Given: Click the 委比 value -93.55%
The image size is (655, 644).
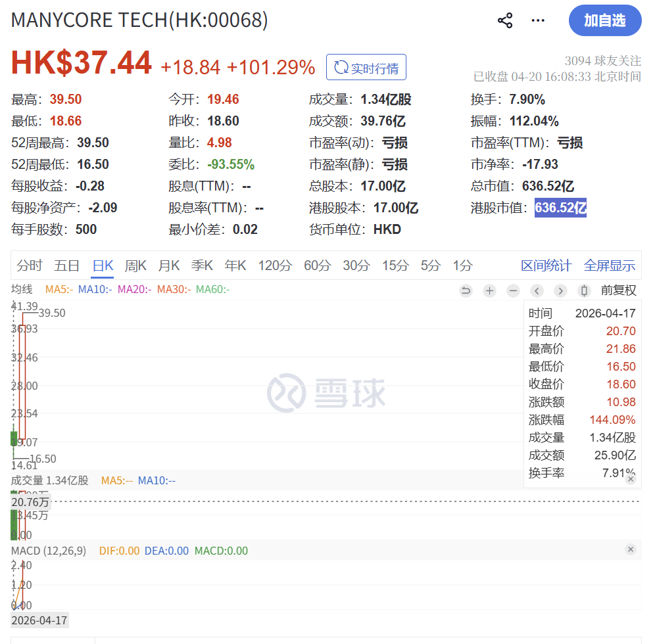Looking at the screenshot, I should (231, 164).
